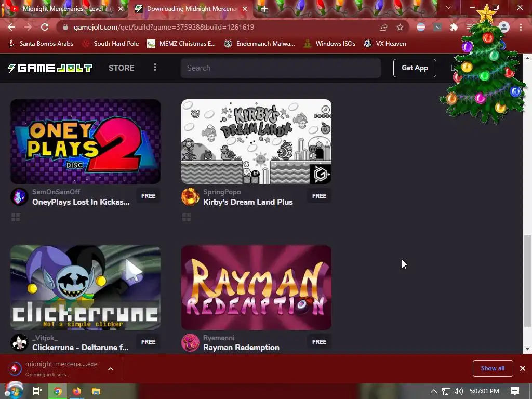Click the FREE tag on Rayman Redemption
The image size is (532, 399).
tap(320, 342)
